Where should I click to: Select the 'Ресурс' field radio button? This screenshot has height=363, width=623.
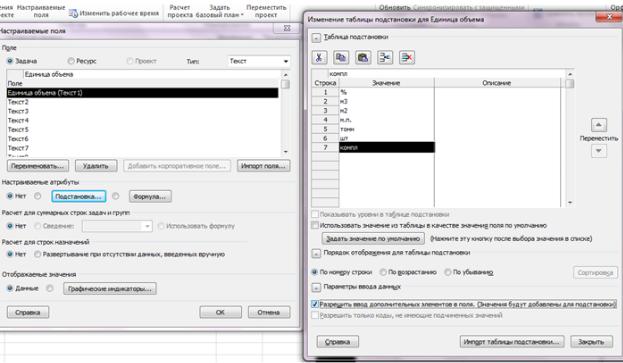pyautogui.click(x=71, y=61)
